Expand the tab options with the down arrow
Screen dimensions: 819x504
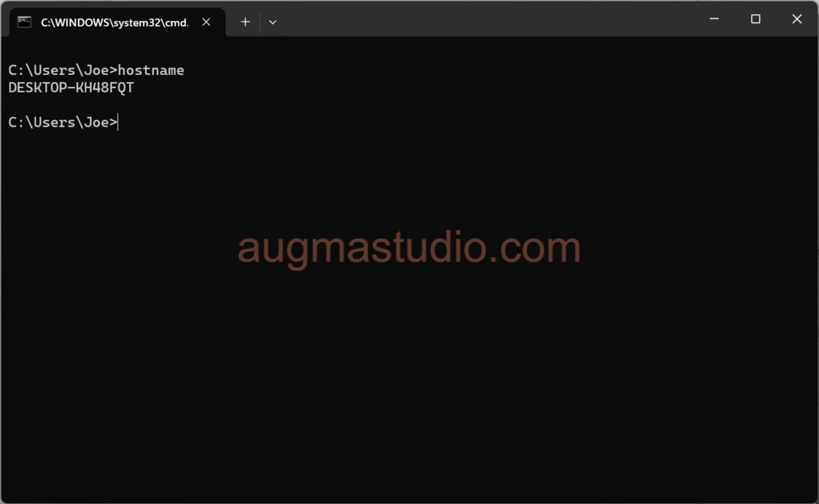(273, 22)
